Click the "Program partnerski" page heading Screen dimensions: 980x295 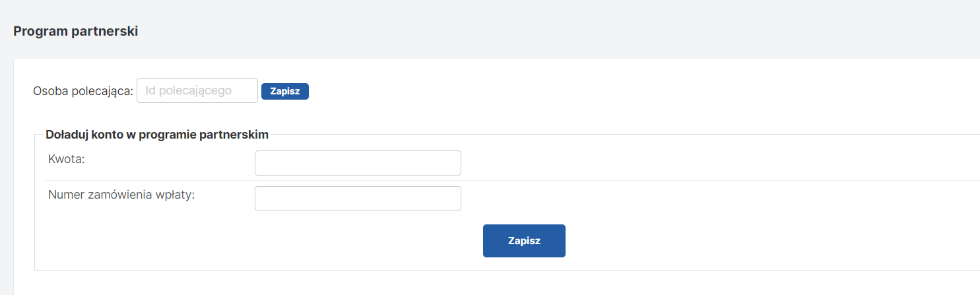pyautogui.click(x=75, y=31)
